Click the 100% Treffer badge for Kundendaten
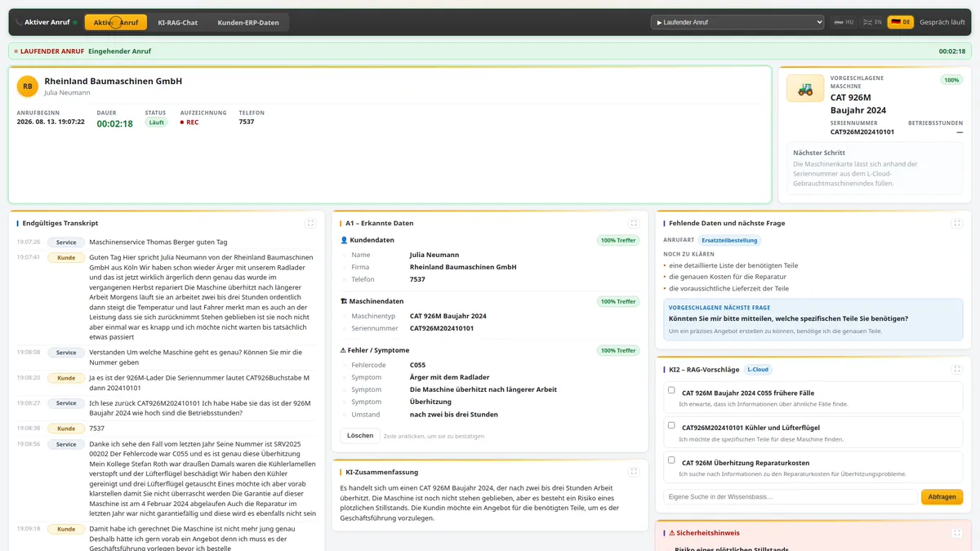 click(618, 240)
